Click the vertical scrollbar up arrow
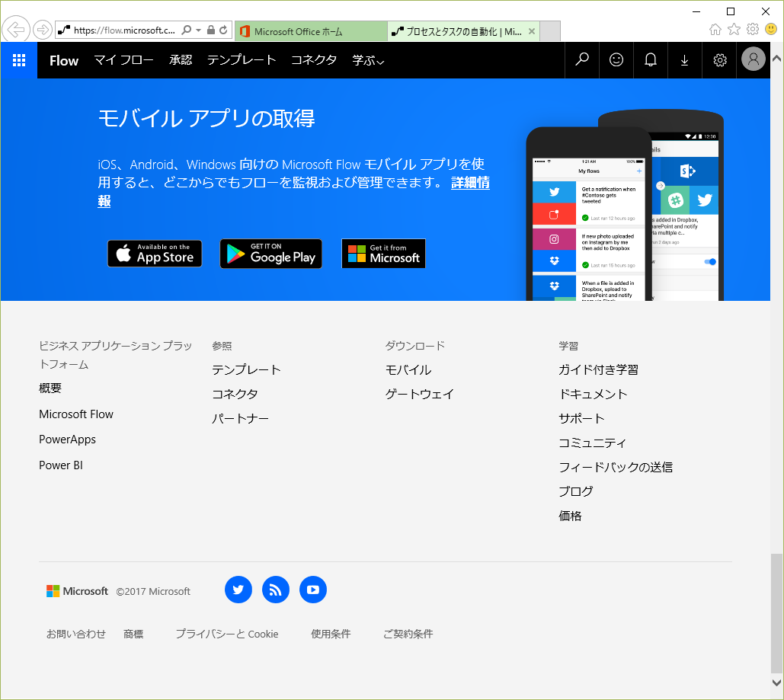 pyautogui.click(x=776, y=59)
